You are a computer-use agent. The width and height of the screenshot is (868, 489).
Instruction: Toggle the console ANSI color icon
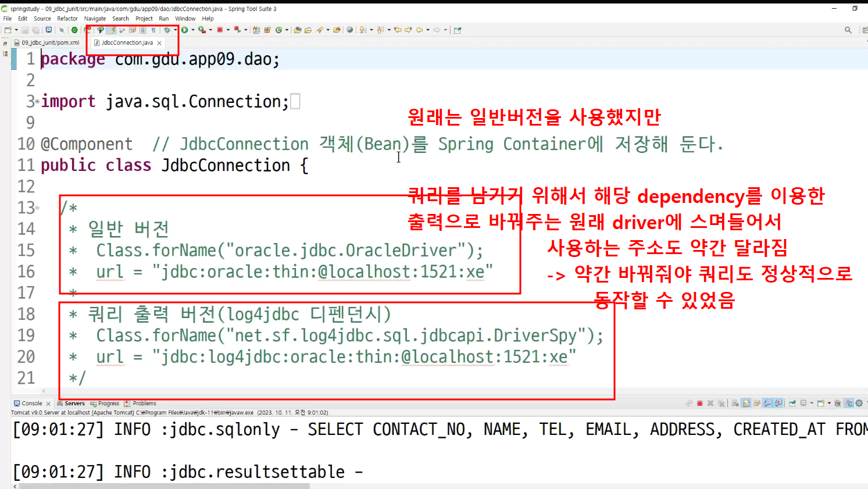[x=849, y=404]
